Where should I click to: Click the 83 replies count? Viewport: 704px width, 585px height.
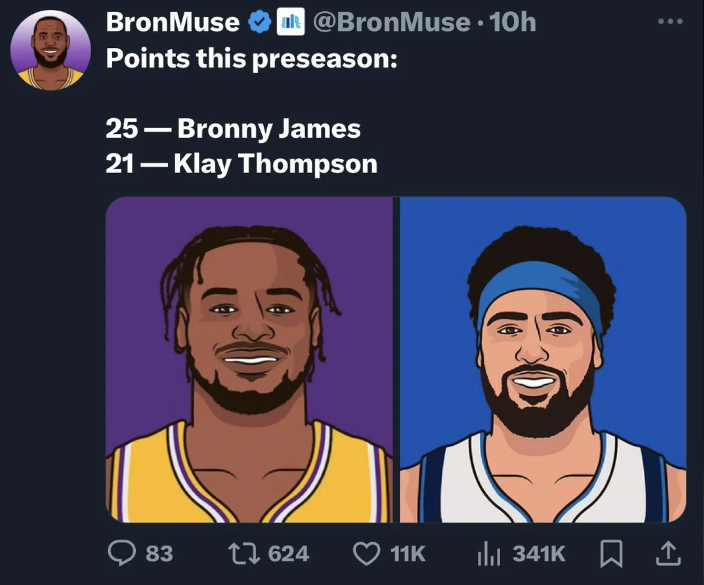[159, 553]
